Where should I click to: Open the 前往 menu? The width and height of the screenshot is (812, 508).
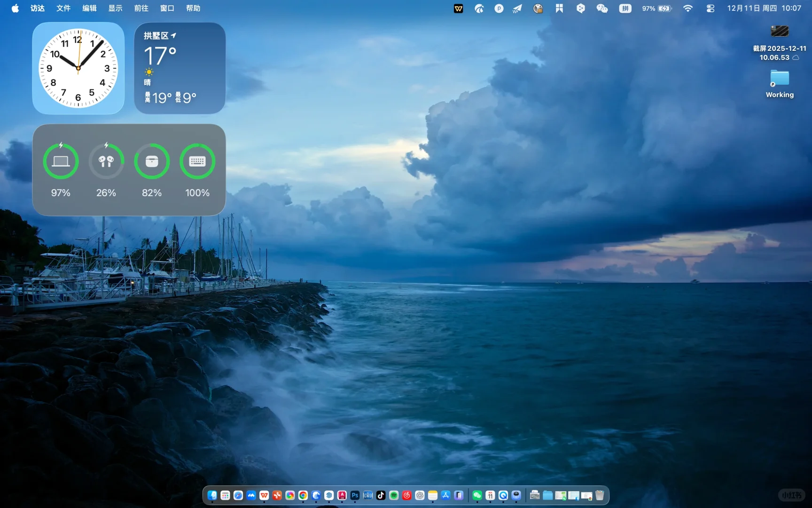[141, 8]
